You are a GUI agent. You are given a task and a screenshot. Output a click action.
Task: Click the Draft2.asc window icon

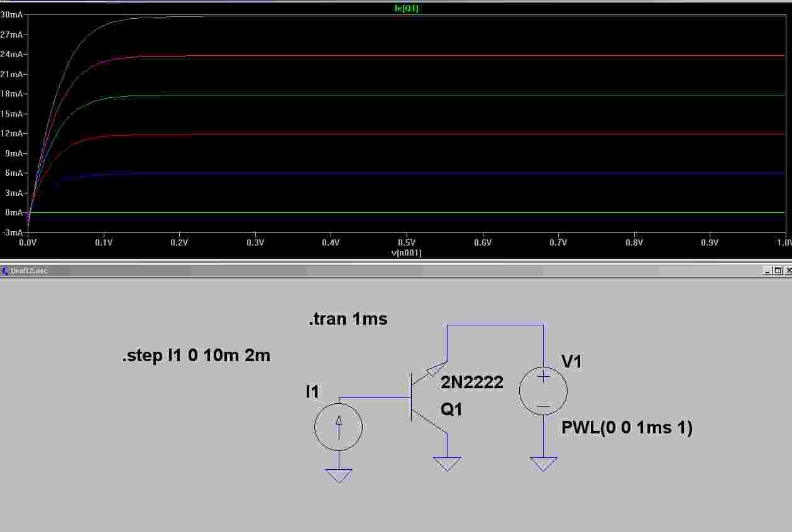(5, 271)
